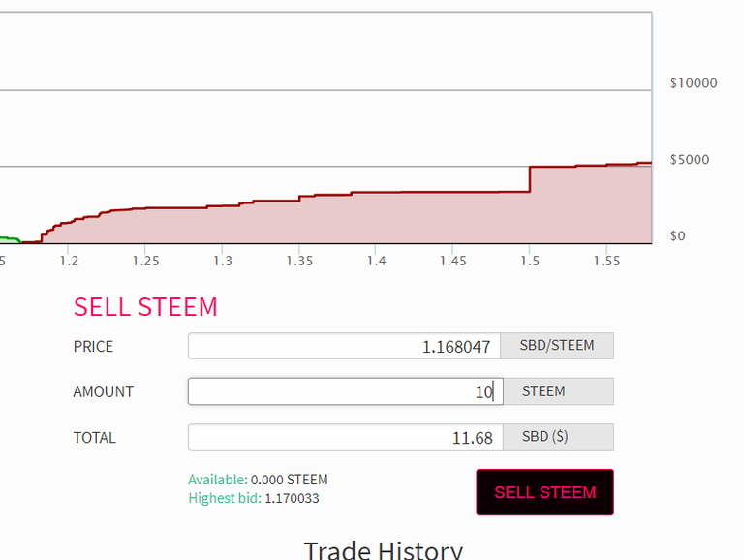744x560 pixels.
Task: Focus the AMOUNT input field
Action: pyautogui.click(x=344, y=391)
